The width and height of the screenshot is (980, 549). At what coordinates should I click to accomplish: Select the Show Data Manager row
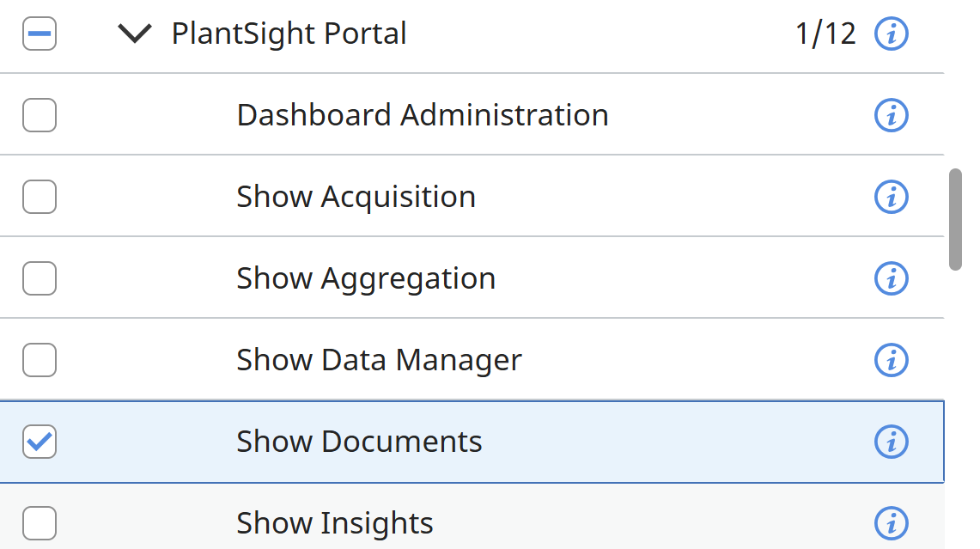[379, 360]
